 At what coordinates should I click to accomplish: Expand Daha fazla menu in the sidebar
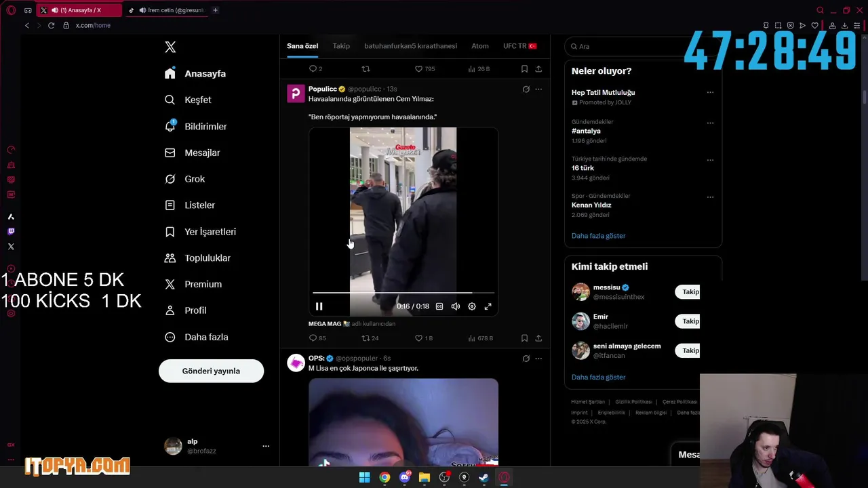tap(197, 337)
